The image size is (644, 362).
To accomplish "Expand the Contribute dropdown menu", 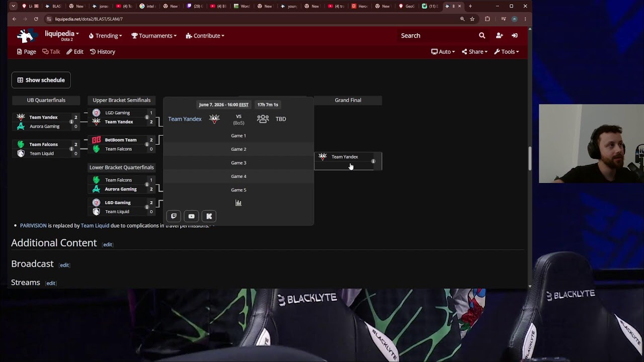I will (x=205, y=36).
